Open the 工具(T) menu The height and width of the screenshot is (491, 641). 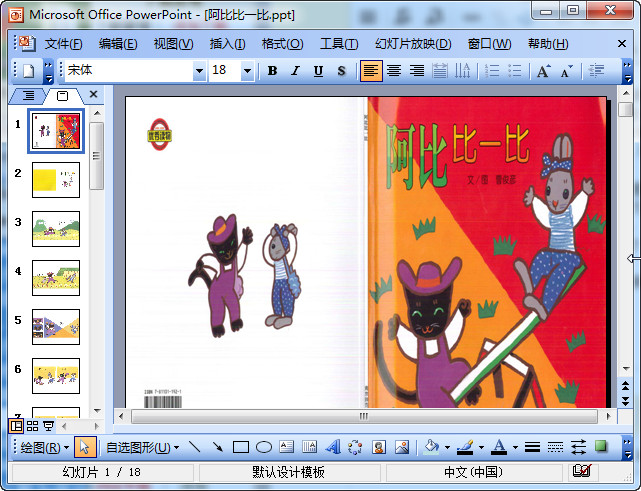[339, 44]
